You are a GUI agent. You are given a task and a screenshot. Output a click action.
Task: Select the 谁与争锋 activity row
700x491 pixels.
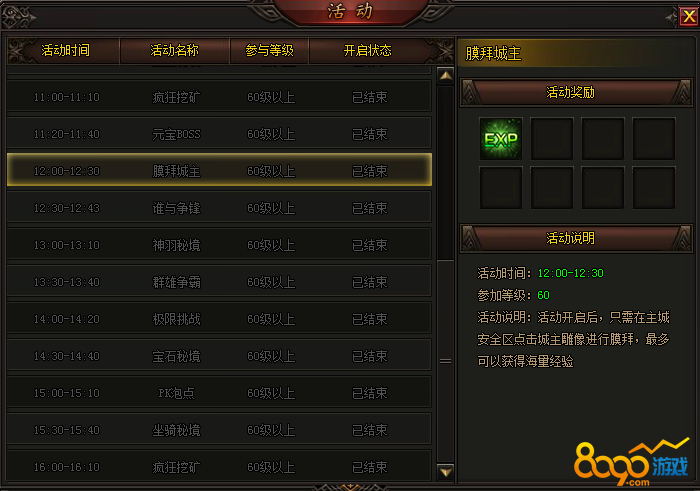coord(219,208)
